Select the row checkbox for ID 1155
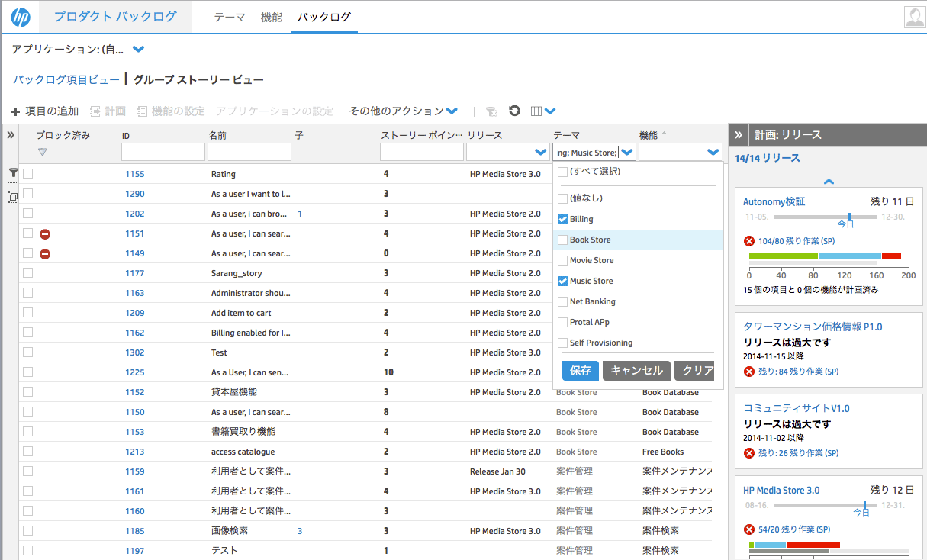 (x=27, y=174)
